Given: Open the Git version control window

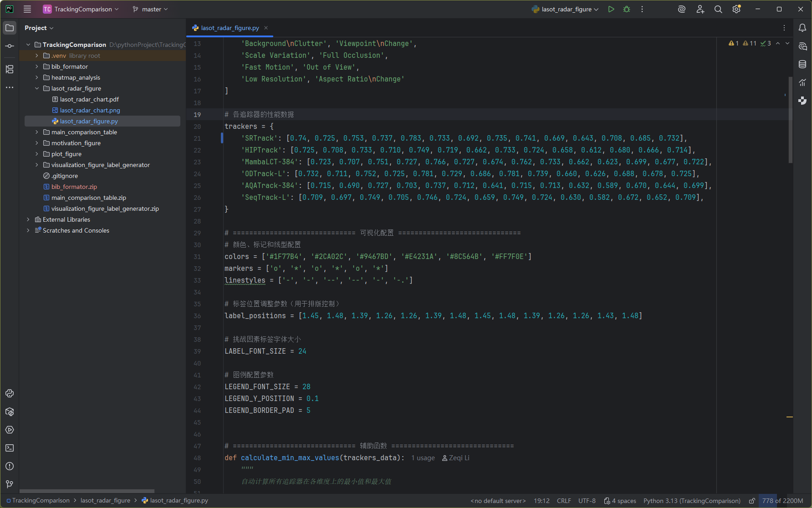Looking at the screenshot, I should (x=10, y=484).
